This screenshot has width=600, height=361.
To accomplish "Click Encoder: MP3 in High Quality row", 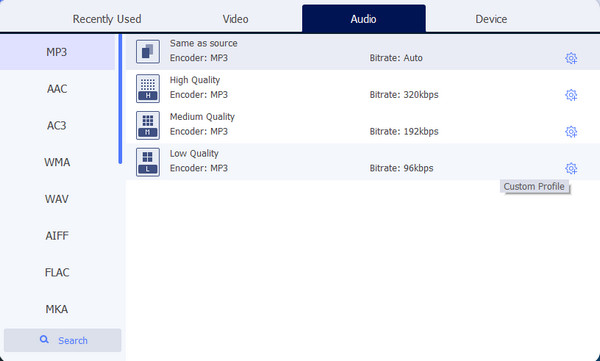I will [x=199, y=95].
